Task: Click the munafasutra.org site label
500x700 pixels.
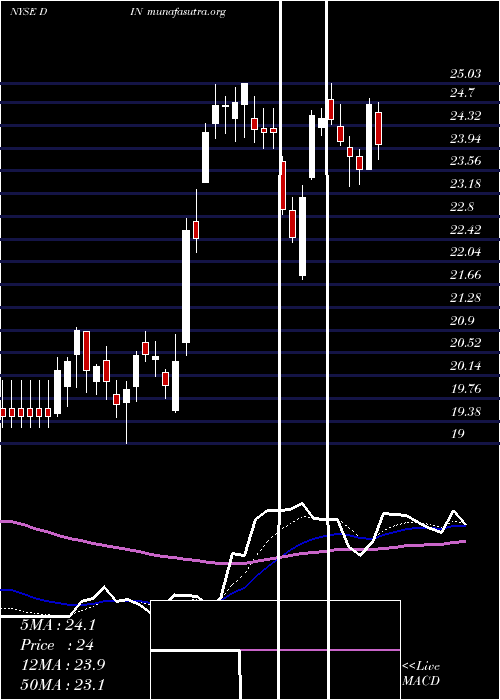Action: point(186,12)
